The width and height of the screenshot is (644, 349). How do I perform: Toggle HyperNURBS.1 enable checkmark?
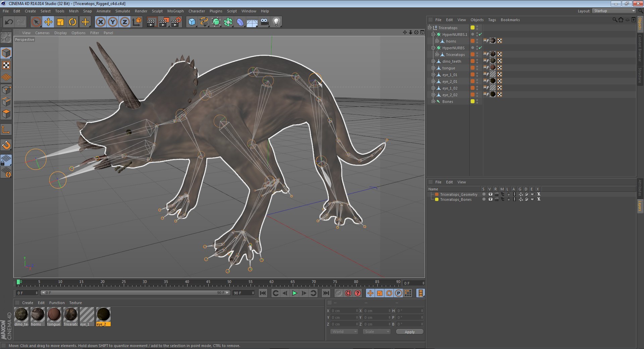tap(480, 34)
